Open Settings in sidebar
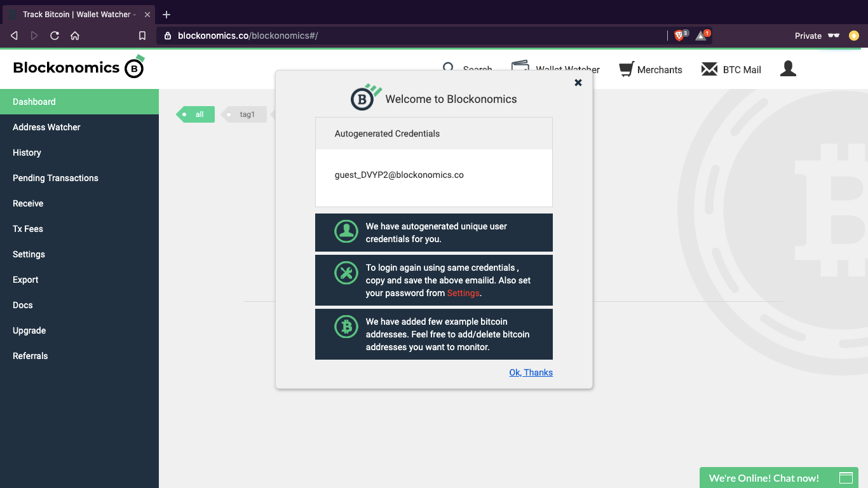 [x=79, y=254]
